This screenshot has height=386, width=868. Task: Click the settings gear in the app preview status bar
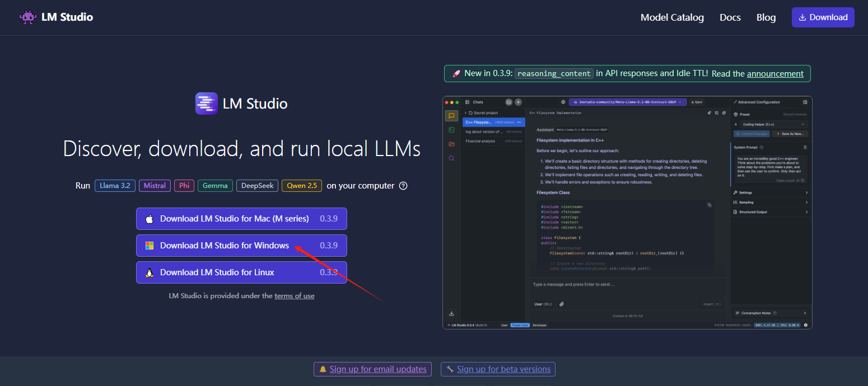click(806, 325)
